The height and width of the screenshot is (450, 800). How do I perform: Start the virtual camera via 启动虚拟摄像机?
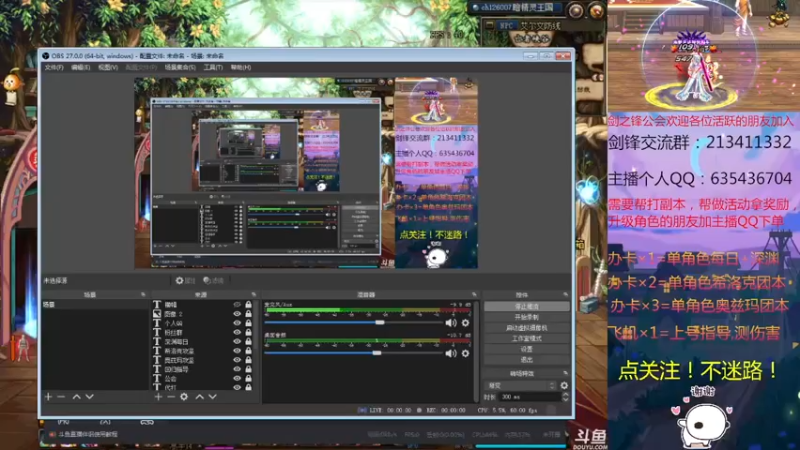tap(527, 328)
